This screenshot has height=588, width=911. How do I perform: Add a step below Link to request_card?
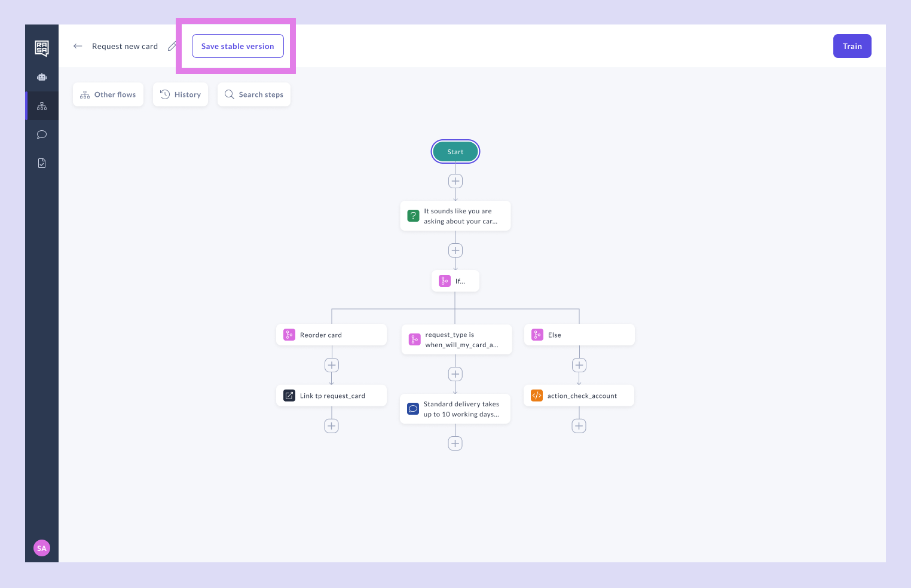pos(332,426)
